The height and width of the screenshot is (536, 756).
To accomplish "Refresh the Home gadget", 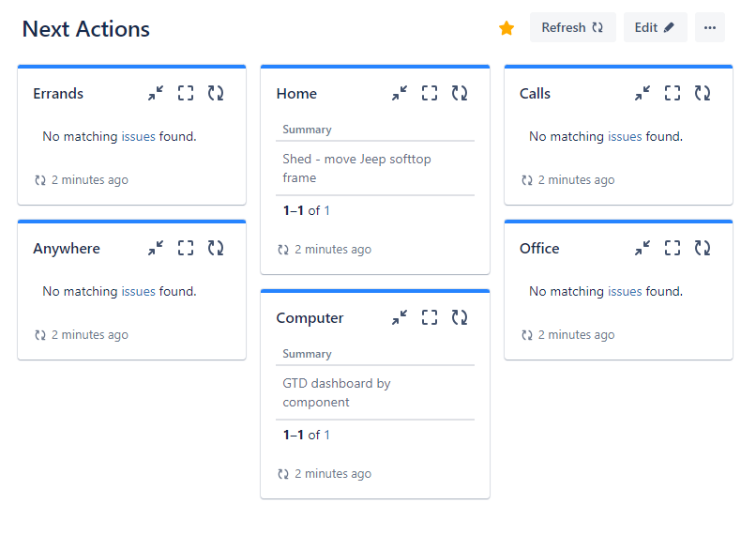I will (460, 93).
